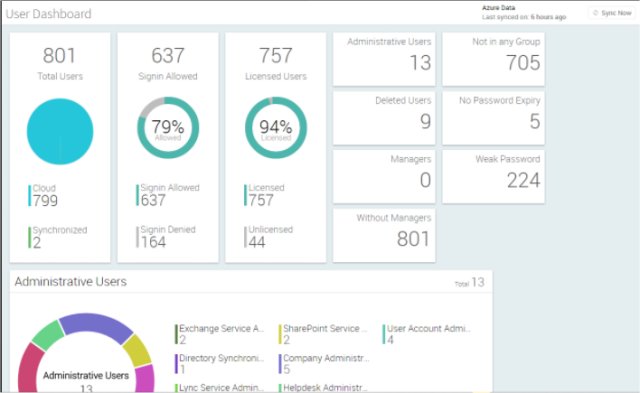Click the sync refresh icon beside Sync Now

[x=596, y=13]
